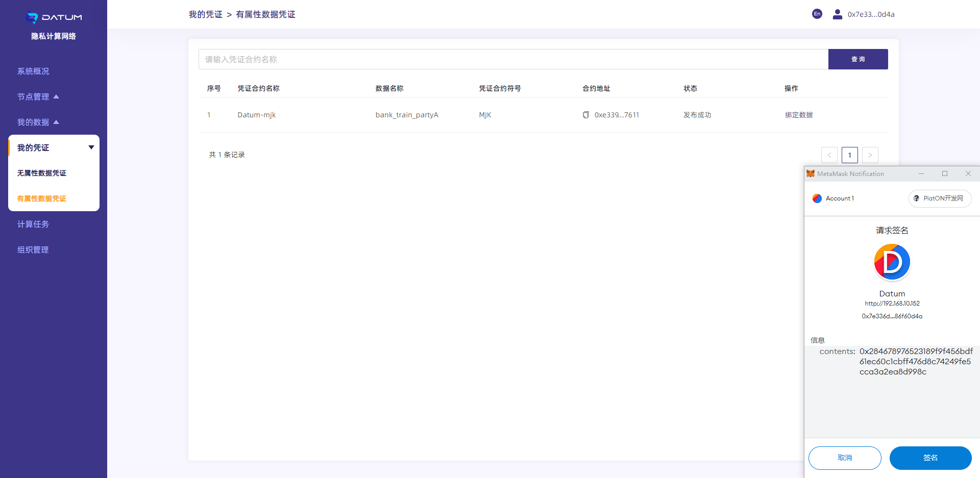Open 计算任务 in the sidebar
Image resolution: width=980 pixels, height=478 pixels.
pyautogui.click(x=33, y=224)
